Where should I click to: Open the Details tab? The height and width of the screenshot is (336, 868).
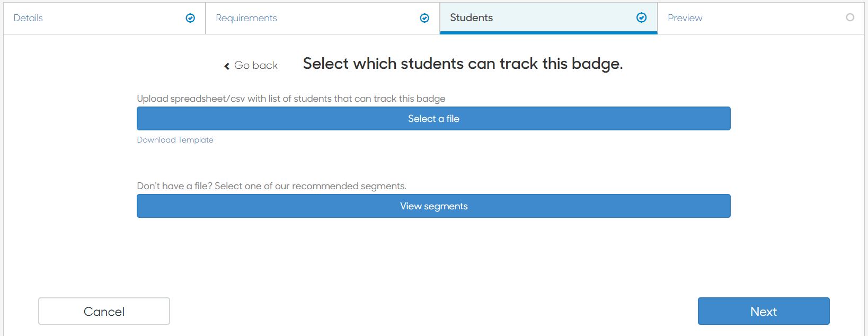[104, 18]
